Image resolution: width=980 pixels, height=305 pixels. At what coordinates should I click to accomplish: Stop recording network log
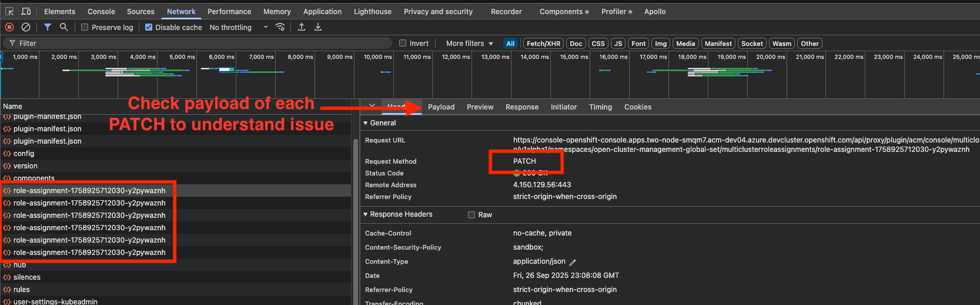[x=9, y=27]
